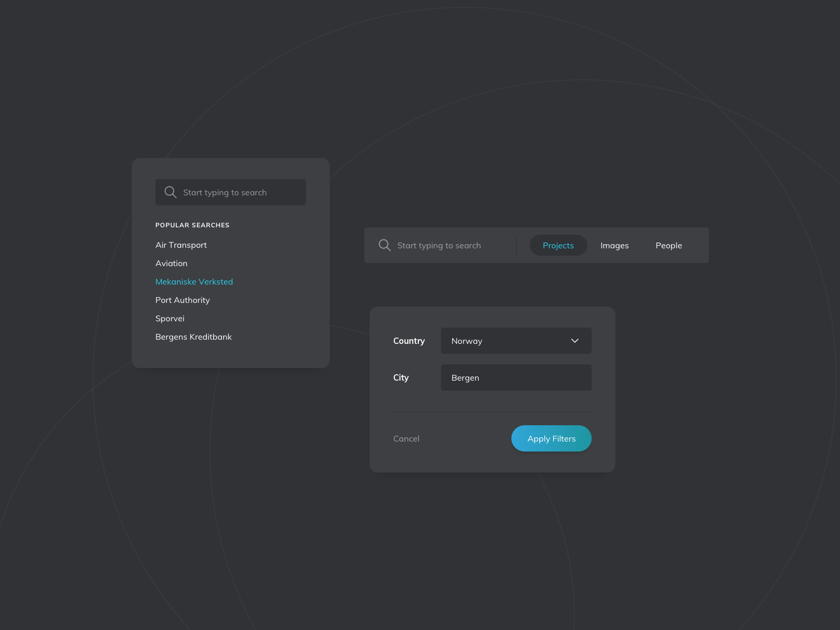Switch to the People tab
The height and width of the screenshot is (630, 840).
[x=668, y=245]
